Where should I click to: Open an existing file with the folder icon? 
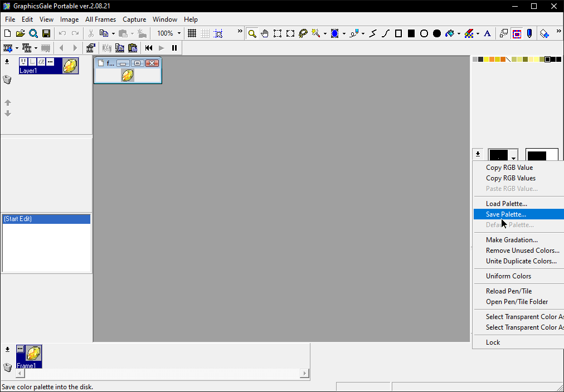coord(20,33)
